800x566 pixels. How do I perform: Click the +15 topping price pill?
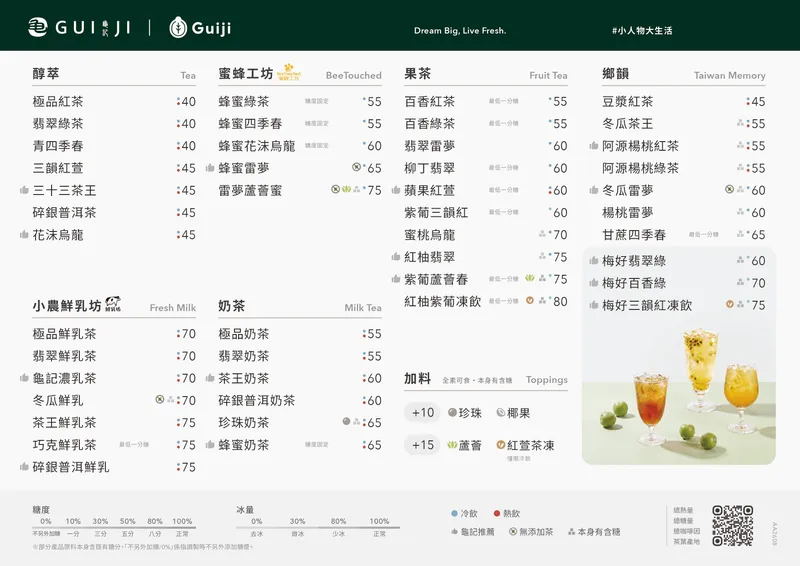422,445
